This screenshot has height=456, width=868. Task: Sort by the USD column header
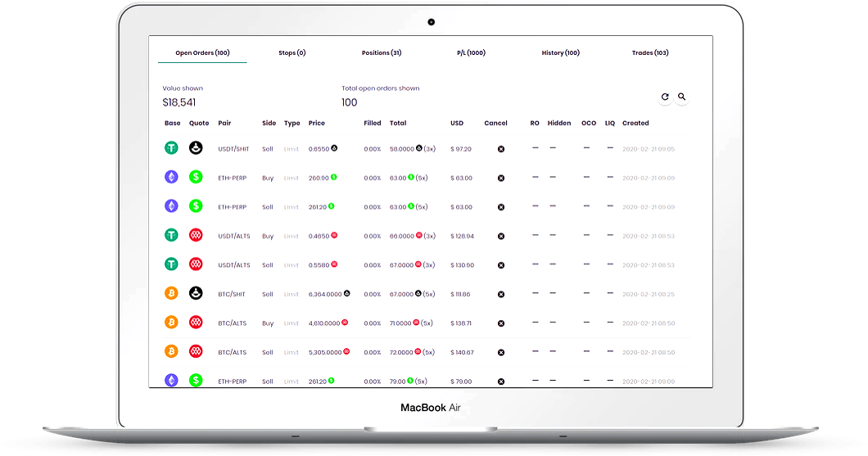pyautogui.click(x=457, y=124)
